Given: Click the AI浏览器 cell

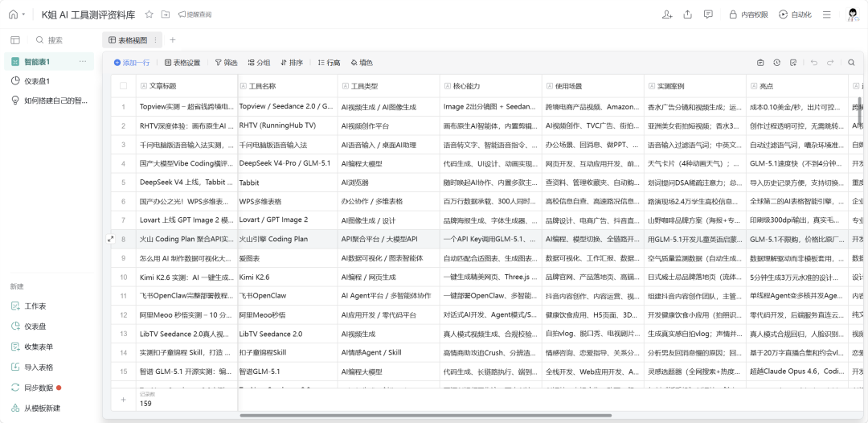Looking at the screenshot, I should pyautogui.click(x=388, y=183).
